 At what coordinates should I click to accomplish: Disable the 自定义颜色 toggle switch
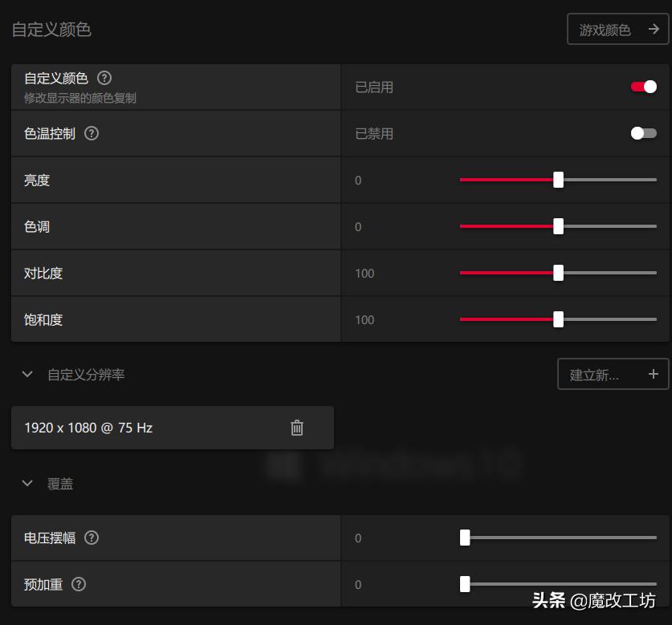pos(642,87)
